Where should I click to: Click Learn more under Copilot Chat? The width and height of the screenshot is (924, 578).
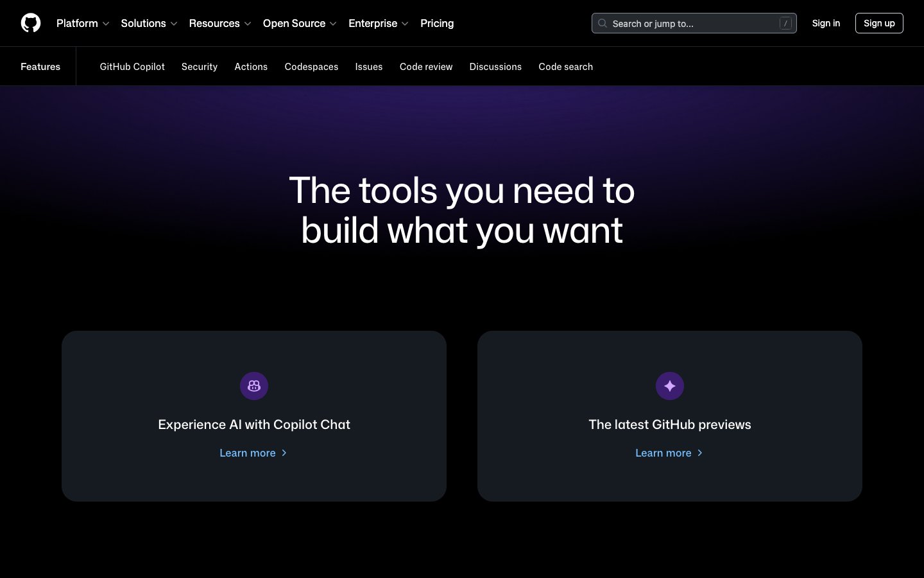tap(248, 453)
